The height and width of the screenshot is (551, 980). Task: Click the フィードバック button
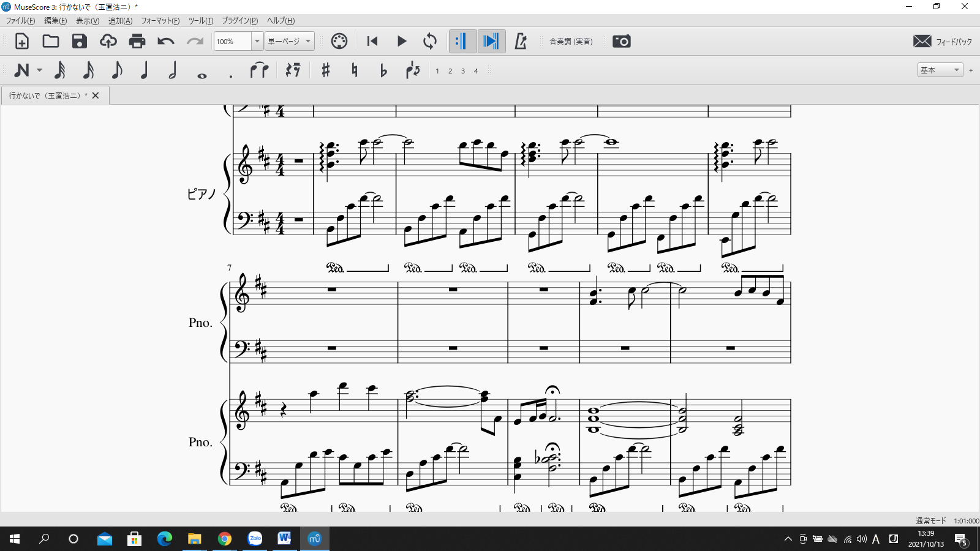[x=942, y=42]
